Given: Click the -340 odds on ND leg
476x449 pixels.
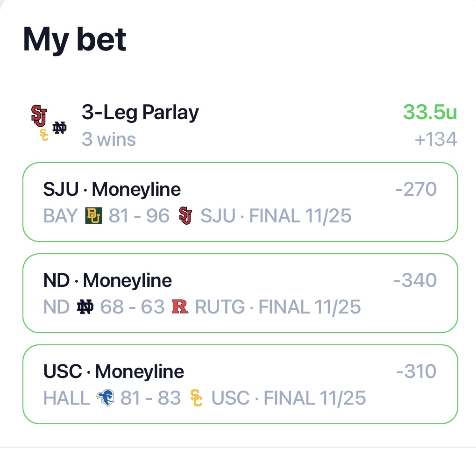Looking at the screenshot, I should click(x=415, y=280).
